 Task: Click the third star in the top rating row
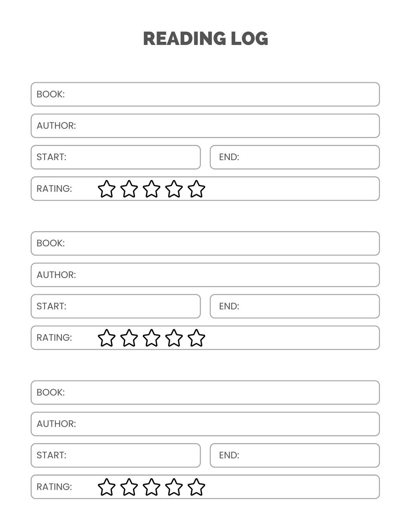tap(152, 189)
